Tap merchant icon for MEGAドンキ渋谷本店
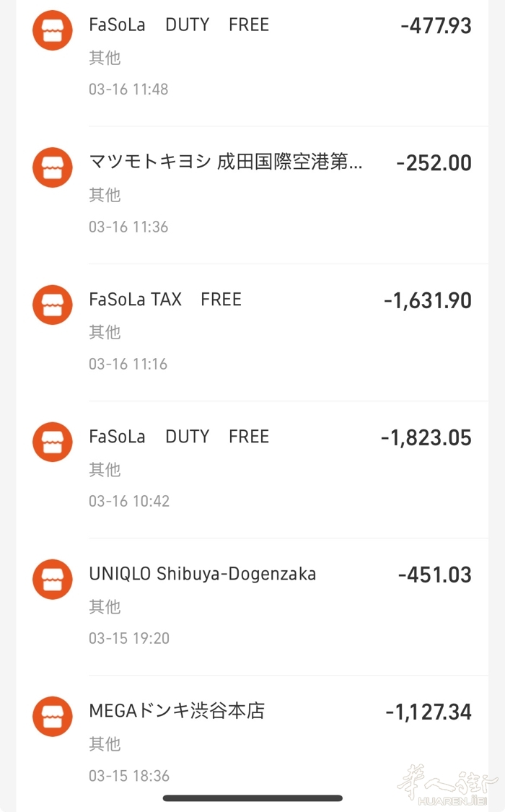The width and height of the screenshot is (505, 812). coord(53,716)
